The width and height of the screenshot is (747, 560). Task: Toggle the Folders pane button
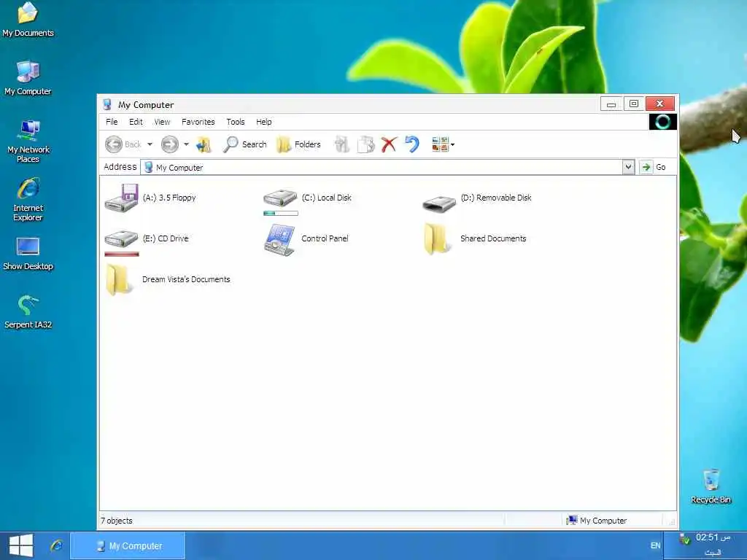(x=298, y=144)
